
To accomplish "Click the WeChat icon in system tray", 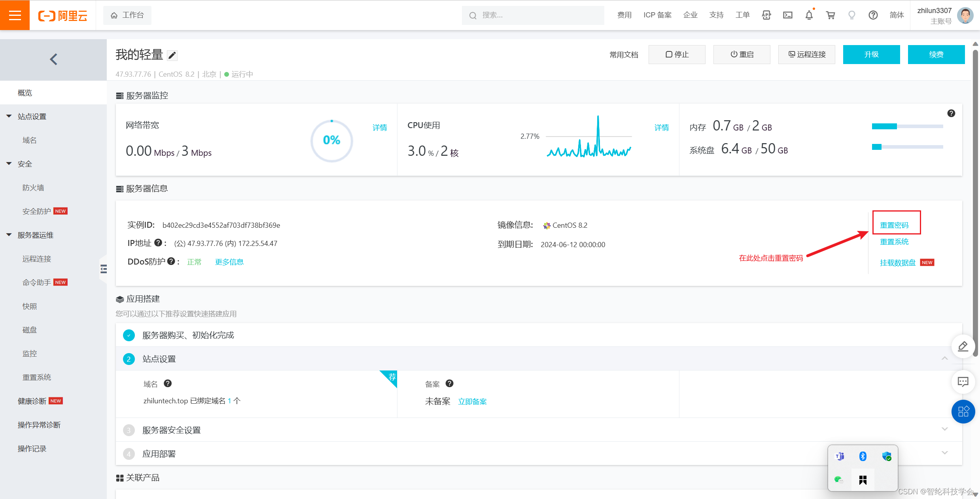I will (x=838, y=479).
